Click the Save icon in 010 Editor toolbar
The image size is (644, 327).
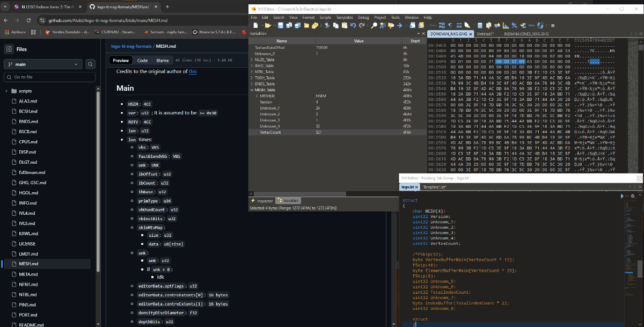[281, 25]
